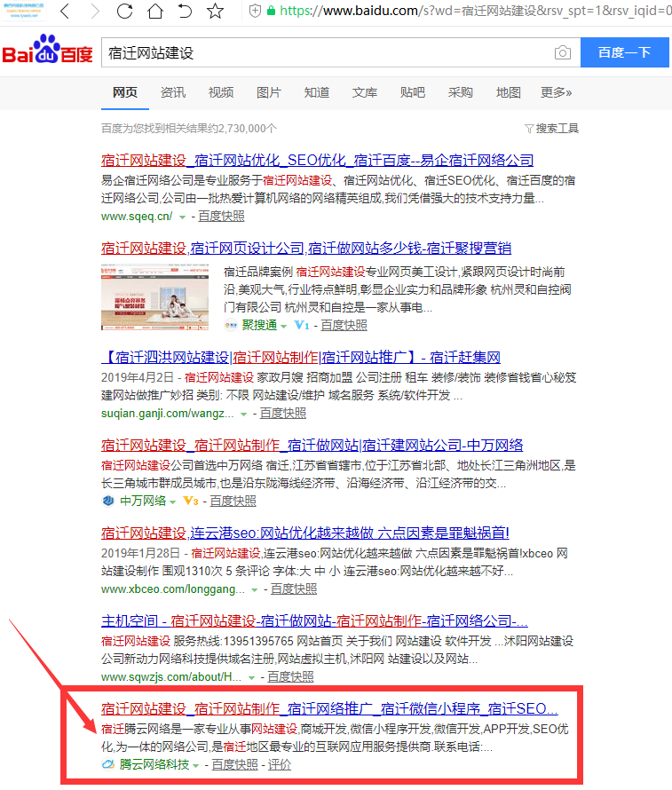Open 百度快照 for suqian.ganji.com result
672x790 pixels.
282,413
